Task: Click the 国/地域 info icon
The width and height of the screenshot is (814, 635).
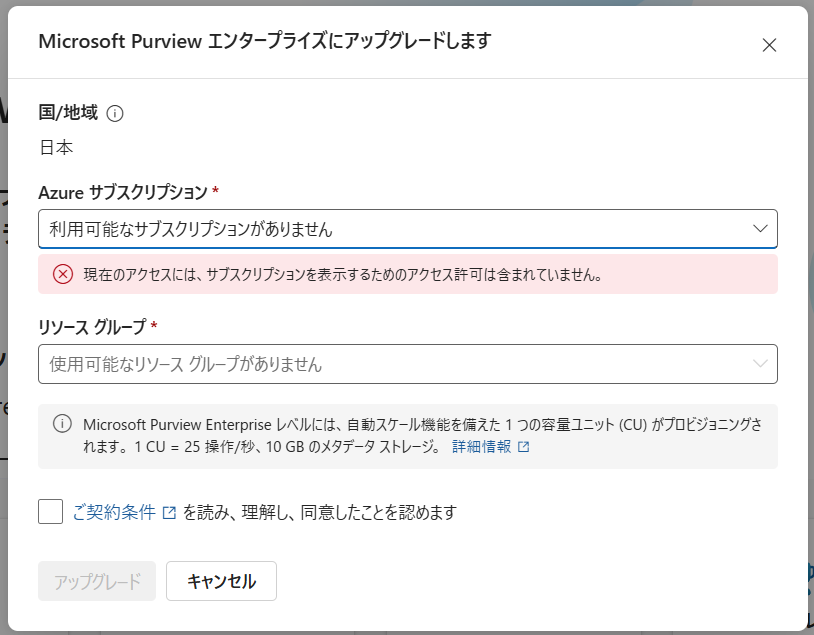Action: click(x=115, y=113)
